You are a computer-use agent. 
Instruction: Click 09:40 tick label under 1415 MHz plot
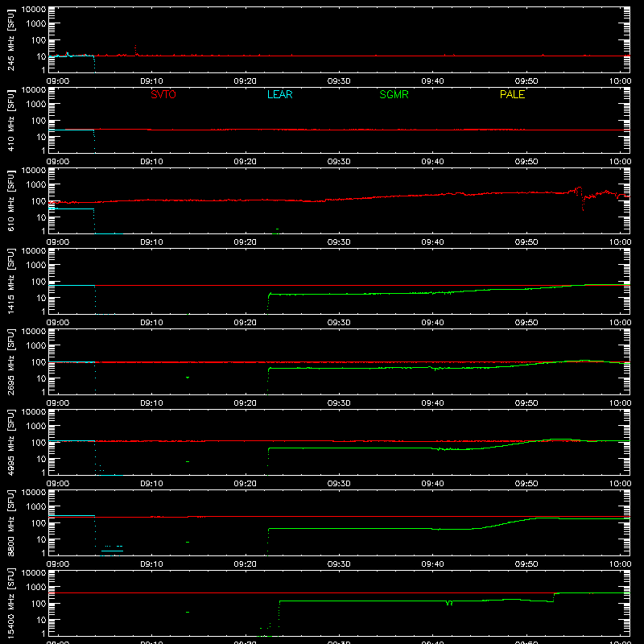(432, 323)
